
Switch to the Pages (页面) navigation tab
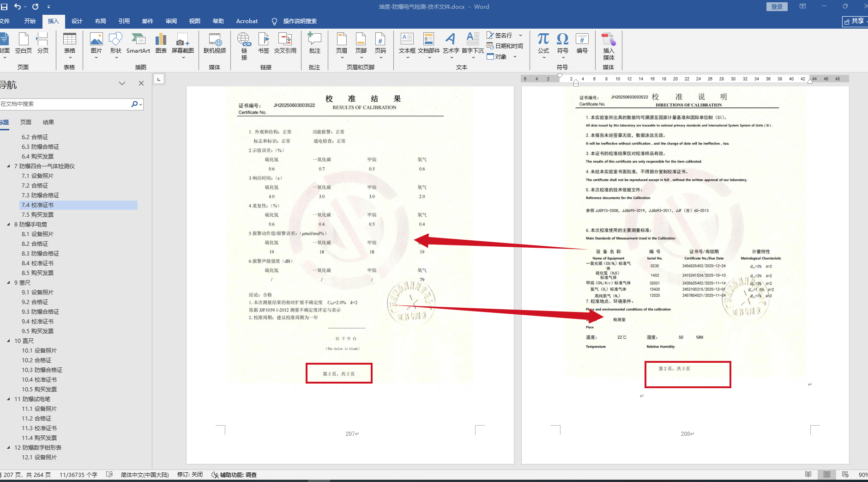click(x=26, y=122)
